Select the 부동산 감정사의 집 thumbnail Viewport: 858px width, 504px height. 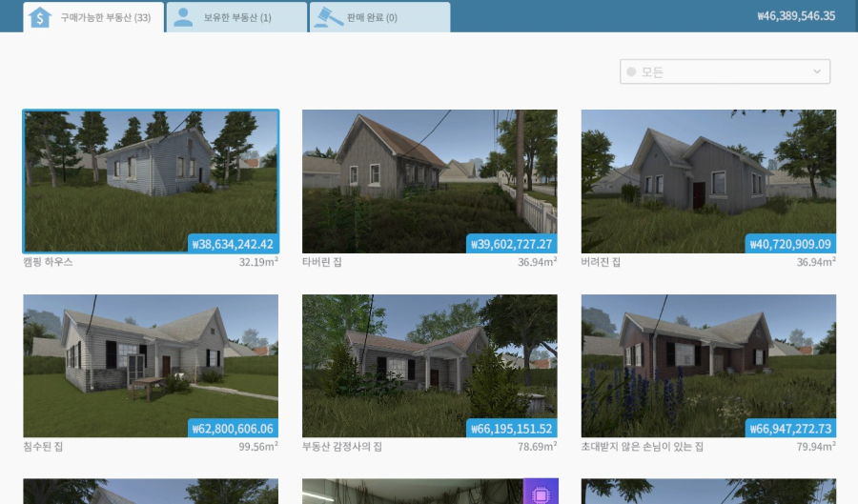[x=430, y=366]
